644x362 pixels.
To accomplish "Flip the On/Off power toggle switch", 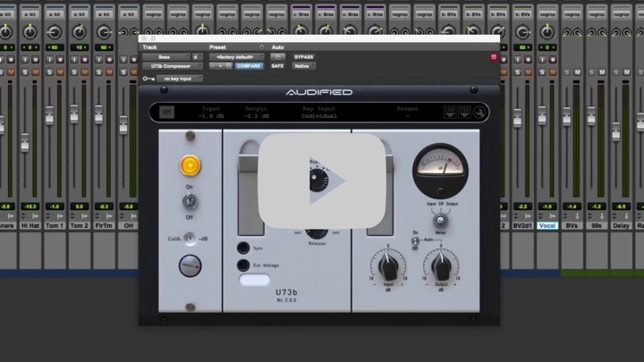I will tap(190, 201).
